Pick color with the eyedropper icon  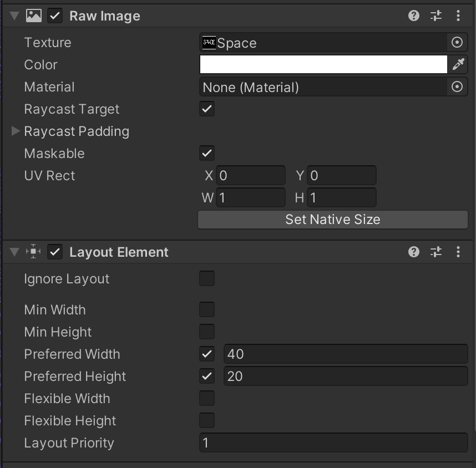point(458,64)
